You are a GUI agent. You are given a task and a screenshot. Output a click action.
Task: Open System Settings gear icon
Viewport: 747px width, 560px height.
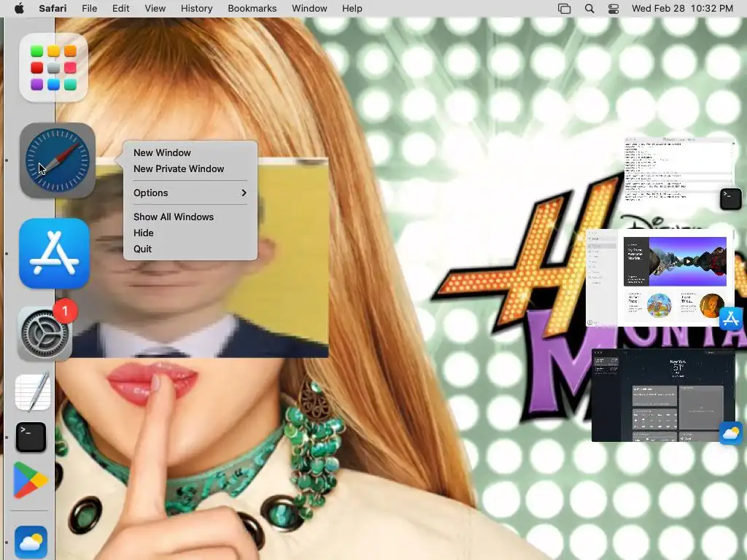coord(44,334)
